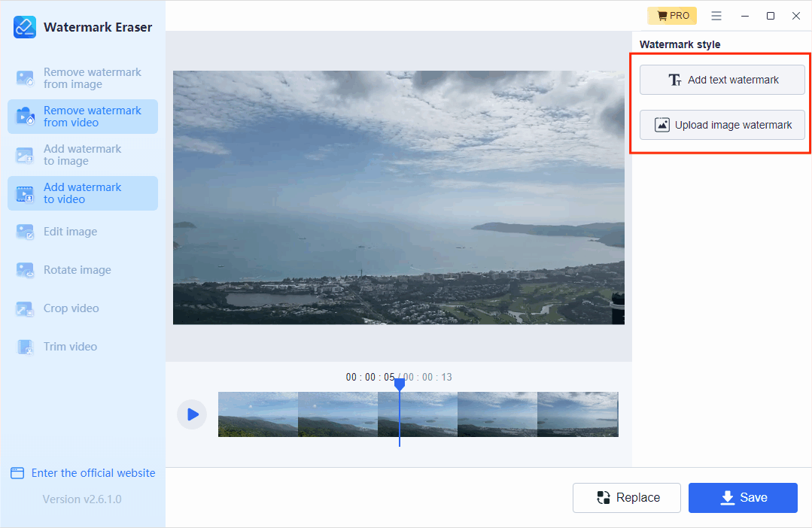This screenshot has width=812, height=528.
Task: Click the Crop video sidebar icon
Action: (x=25, y=308)
